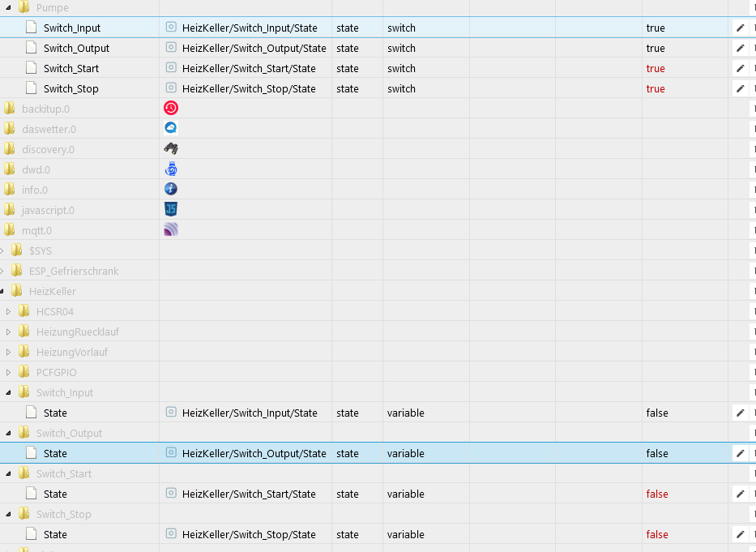Viewport: 756px width, 552px height.
Task: Select the javascript.0 tree item
Action: (x=49, y=211)
